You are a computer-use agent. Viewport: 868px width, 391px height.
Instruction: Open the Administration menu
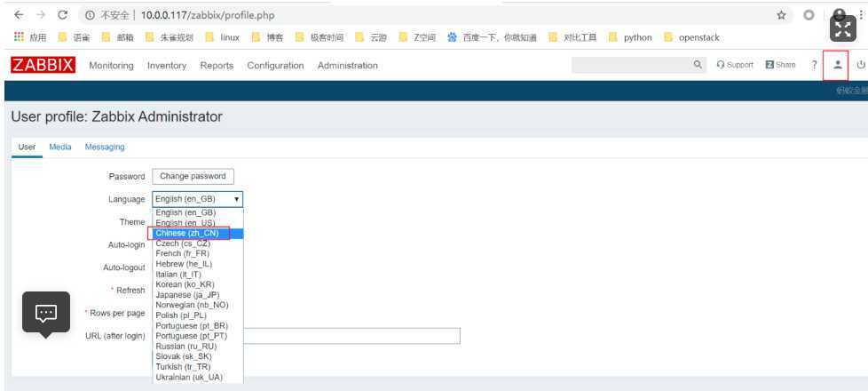tap(348, 66)
